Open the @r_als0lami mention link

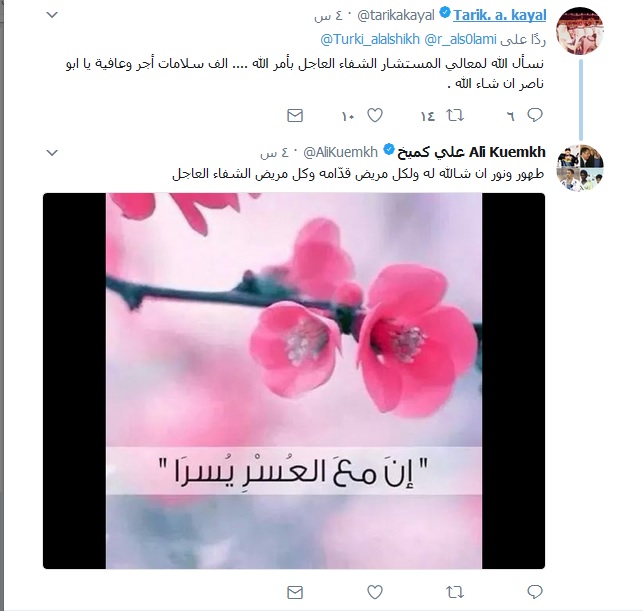pyautogui.click(x=460, y=39)
